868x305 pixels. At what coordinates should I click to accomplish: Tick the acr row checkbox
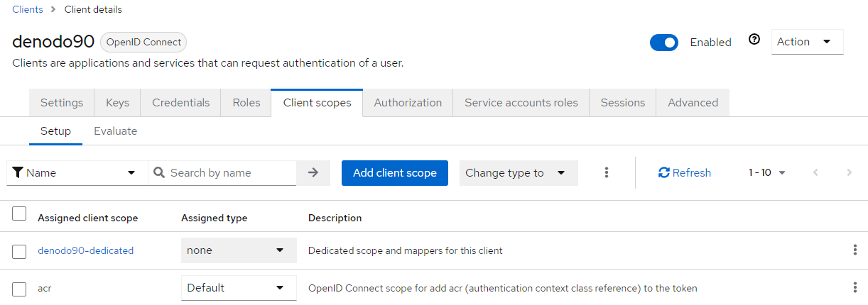[x=20, y=289]
